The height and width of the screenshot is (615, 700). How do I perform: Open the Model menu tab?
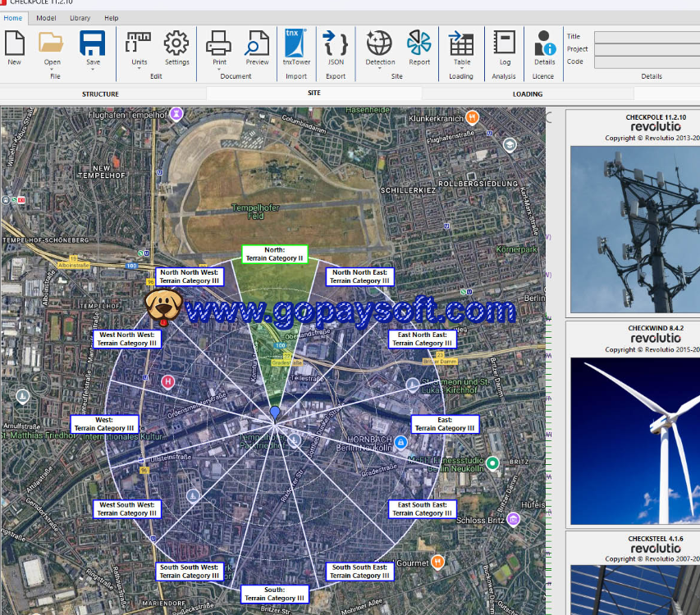[x=47, y=17]
